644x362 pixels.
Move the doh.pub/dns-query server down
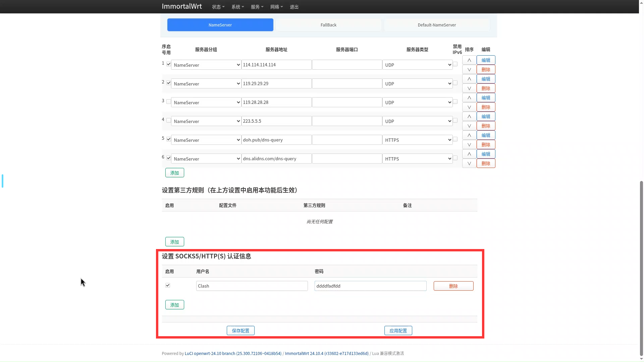(469, 144)
